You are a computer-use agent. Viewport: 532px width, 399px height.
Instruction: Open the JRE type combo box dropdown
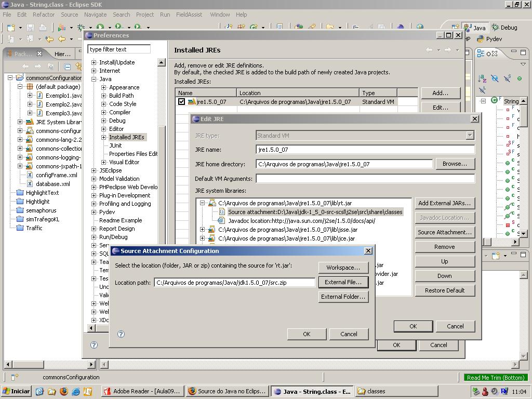470,136
